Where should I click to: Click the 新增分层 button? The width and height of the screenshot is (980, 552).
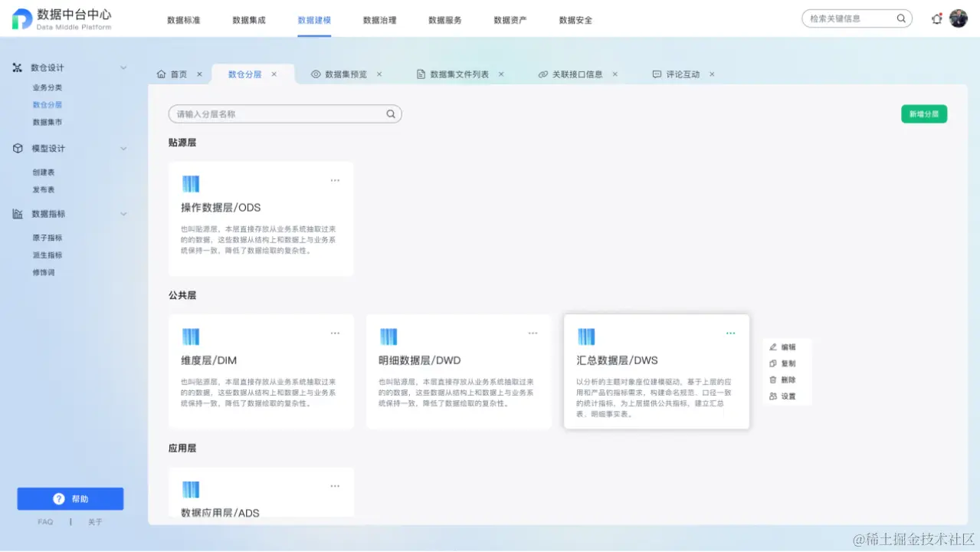click(x=923, y=113)
